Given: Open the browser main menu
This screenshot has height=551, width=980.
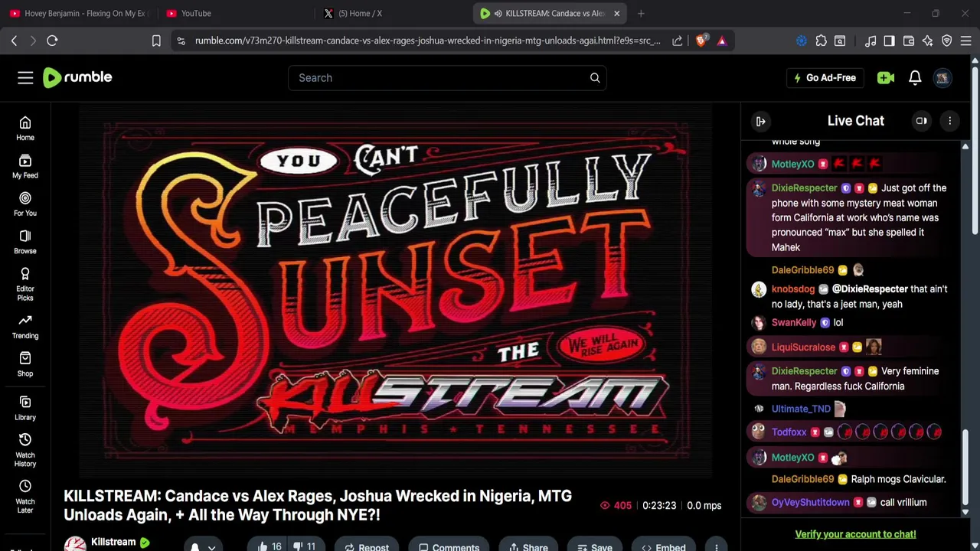Looking at the screenshot, I should coord(966,41).
